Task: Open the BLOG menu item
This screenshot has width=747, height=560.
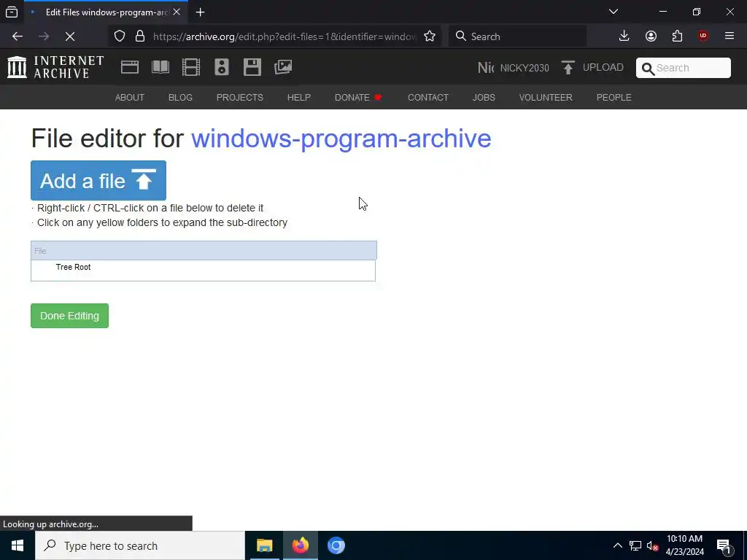Action: [x=181, y=98]
